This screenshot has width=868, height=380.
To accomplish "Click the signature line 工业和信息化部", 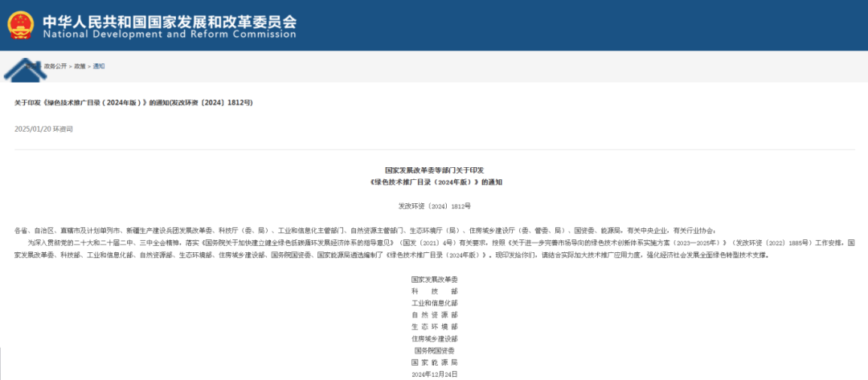I will 434,303.
